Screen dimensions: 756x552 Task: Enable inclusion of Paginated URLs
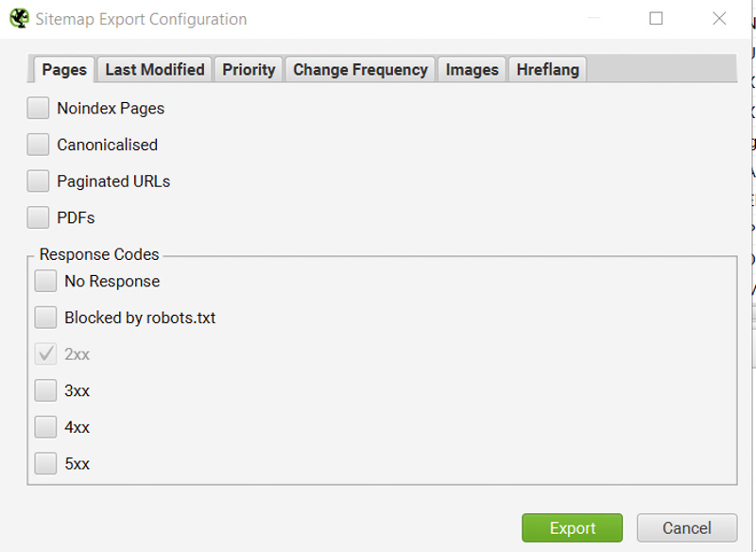pos(38,181)
